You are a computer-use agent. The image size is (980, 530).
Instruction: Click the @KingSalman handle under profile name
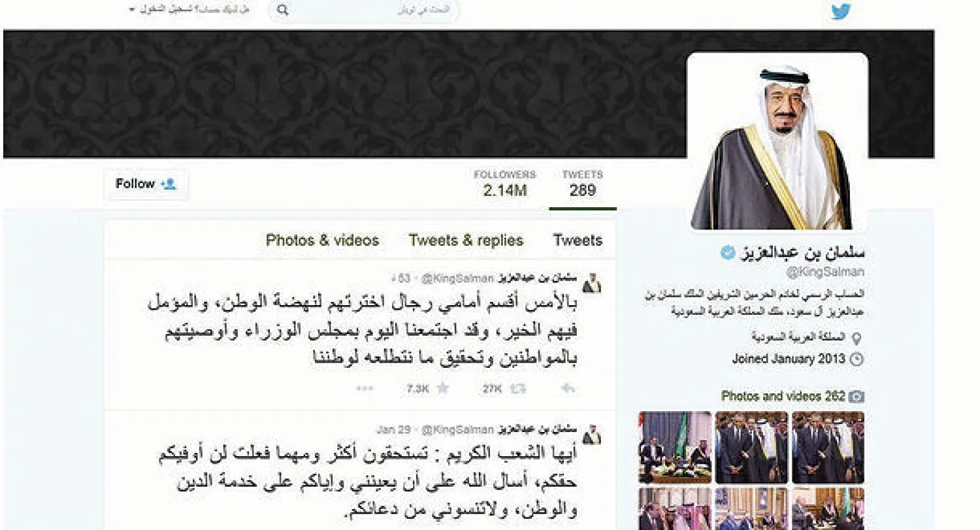coord(825,272)
